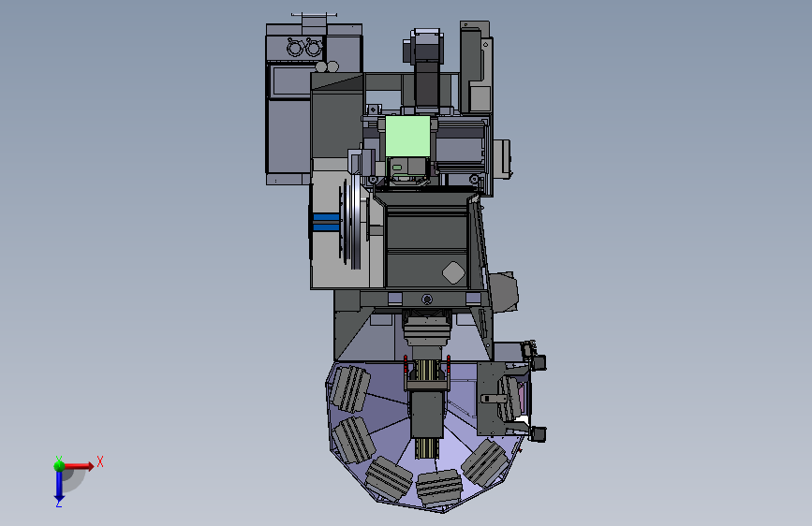
Task: Select the diamond-shaped plate on the dark housing
Action: [453, 272]
